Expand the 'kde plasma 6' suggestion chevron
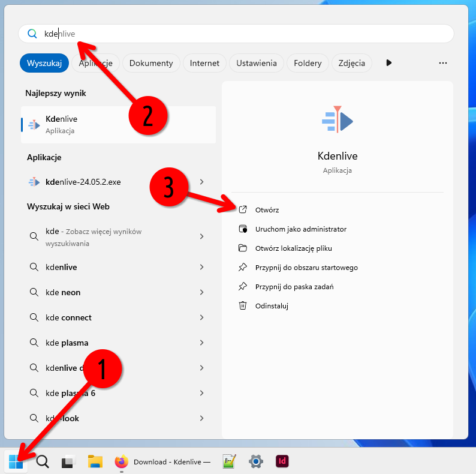The width and height of the screenshot is (476, 474). (202, 393)
